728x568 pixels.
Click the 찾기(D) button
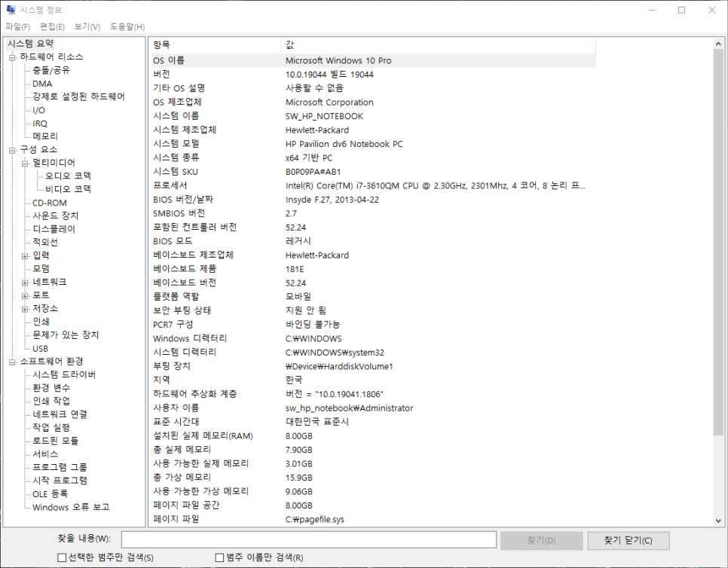[541, 540]
